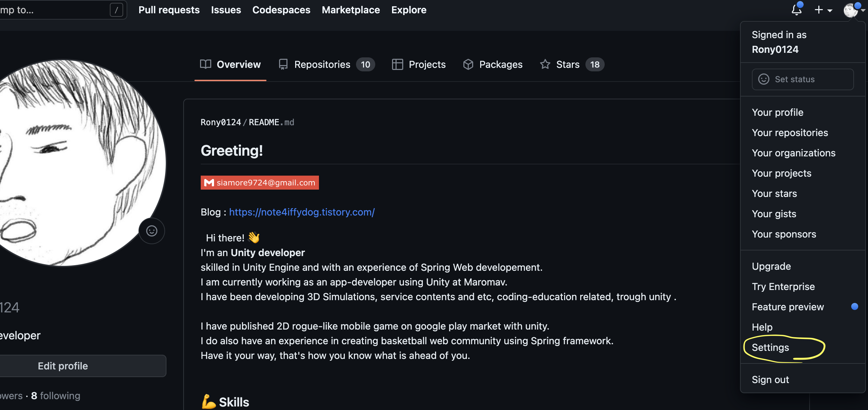The image size is (868, 410).
Task: Click the smiley icon in Set status
Action: click(763, 79)
